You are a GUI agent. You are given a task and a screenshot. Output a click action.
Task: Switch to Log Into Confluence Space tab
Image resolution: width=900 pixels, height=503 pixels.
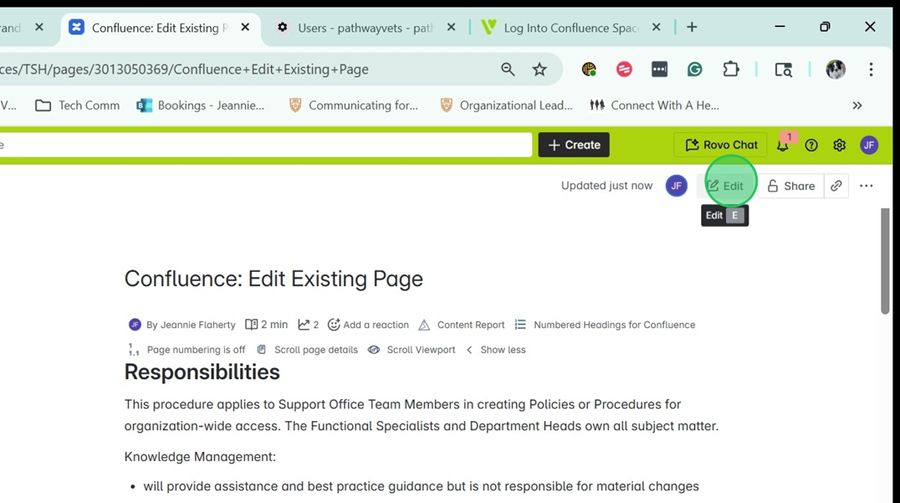click(570, 28)
